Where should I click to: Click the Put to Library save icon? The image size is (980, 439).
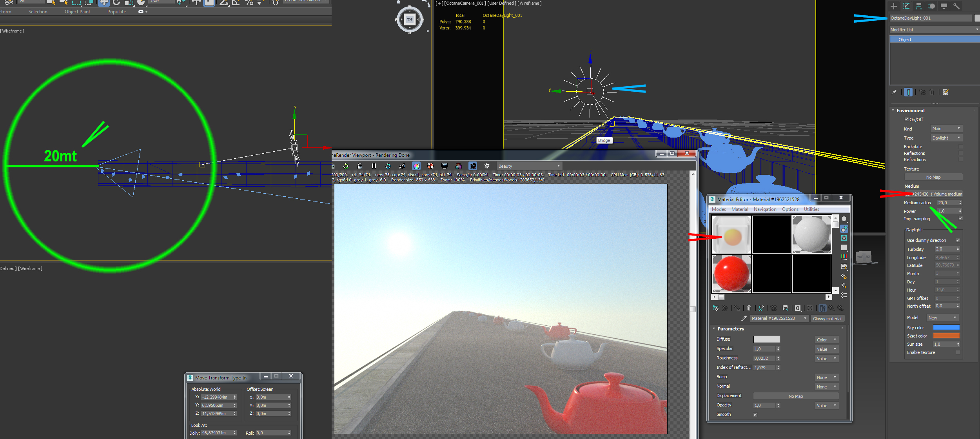pos(785,308)
